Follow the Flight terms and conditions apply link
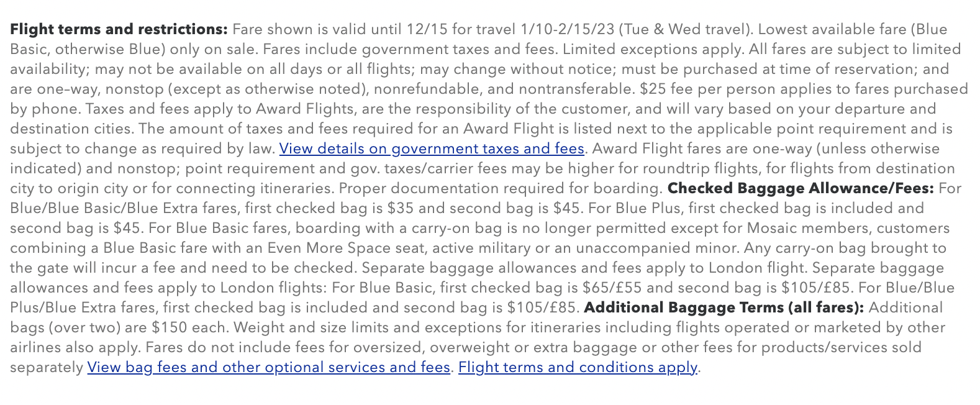The width and height of the screenshot is (980, 405). pyautogui.click(x=578, y=368)
